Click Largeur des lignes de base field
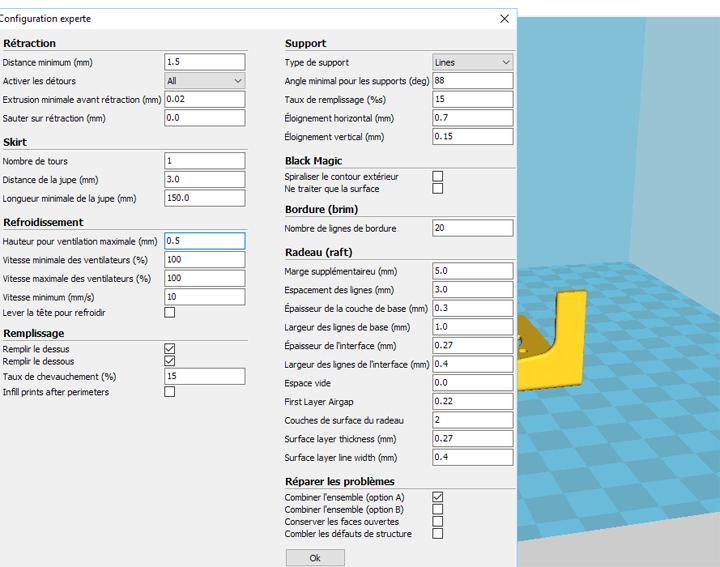The height and width of the screenshot is (567, 720). click(472, 326)
